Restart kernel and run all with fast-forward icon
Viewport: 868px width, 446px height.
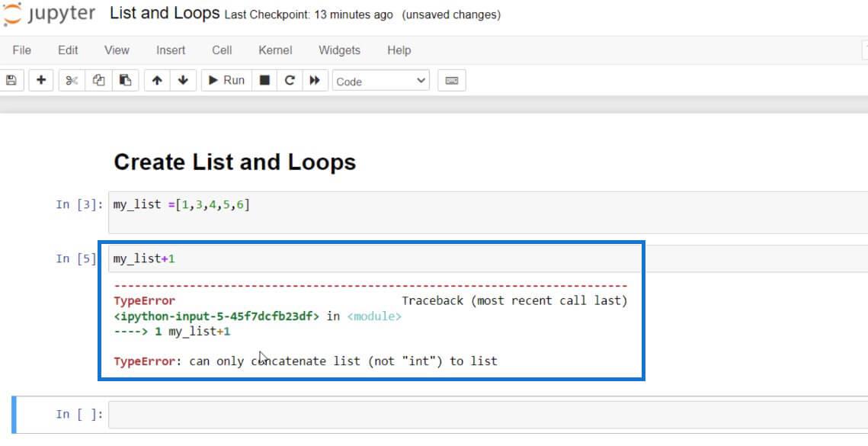click(x=315, y=80)
